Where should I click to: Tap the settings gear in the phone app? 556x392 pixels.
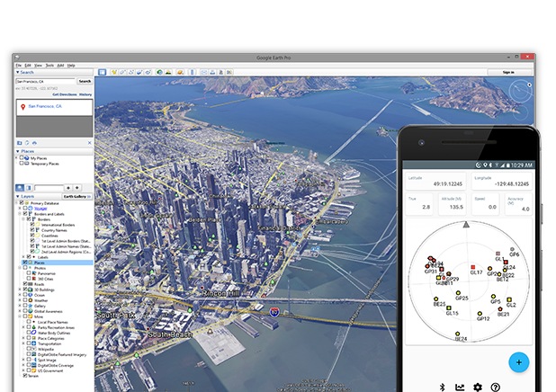coord(478,387)
